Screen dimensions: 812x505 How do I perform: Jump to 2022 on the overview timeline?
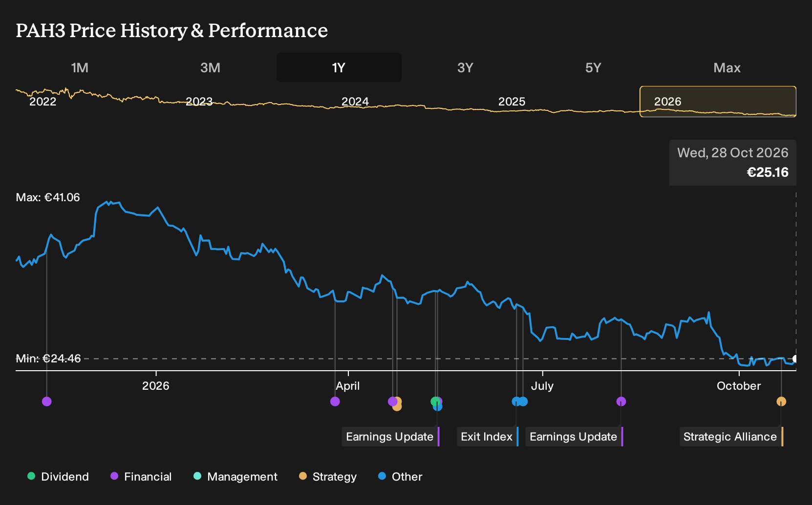point(43,102)
